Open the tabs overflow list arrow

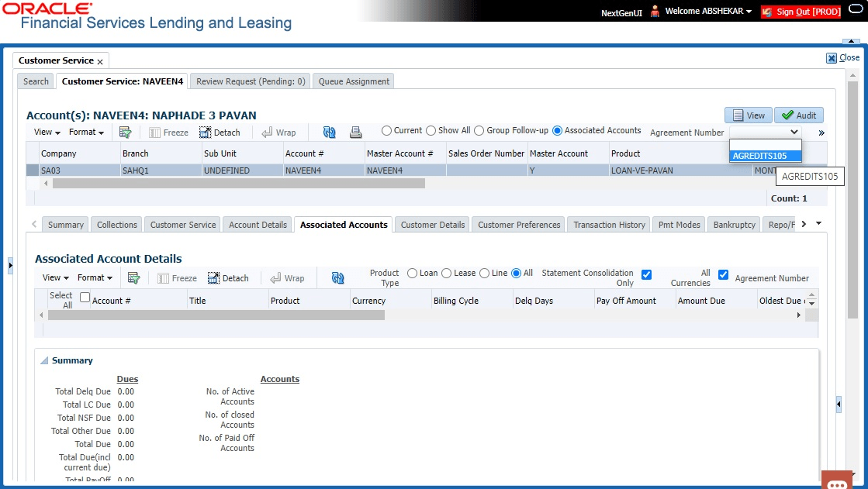[x=818, y=223]
